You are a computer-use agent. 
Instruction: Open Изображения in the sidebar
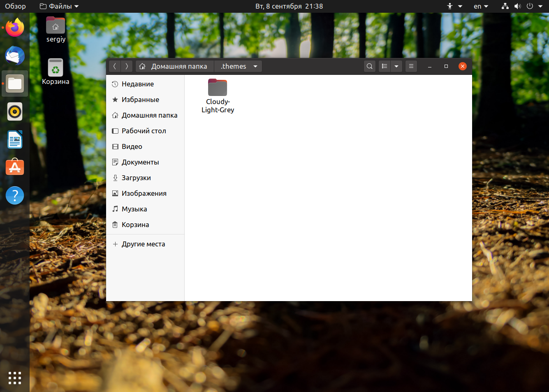[x=145, y=193]
